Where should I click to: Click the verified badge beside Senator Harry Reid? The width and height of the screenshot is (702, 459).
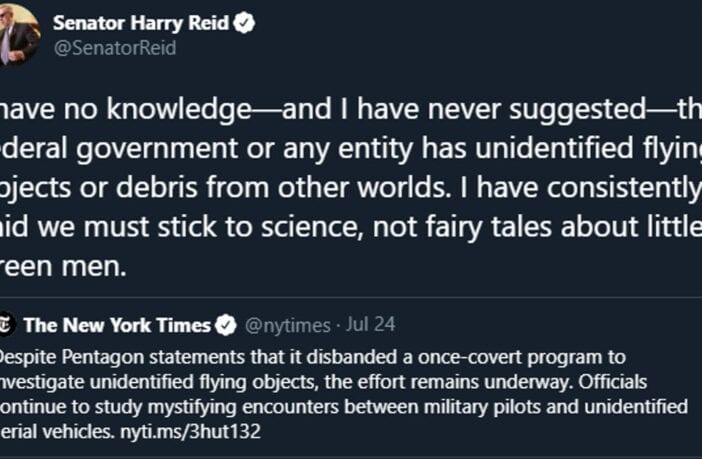coord(244,22)
